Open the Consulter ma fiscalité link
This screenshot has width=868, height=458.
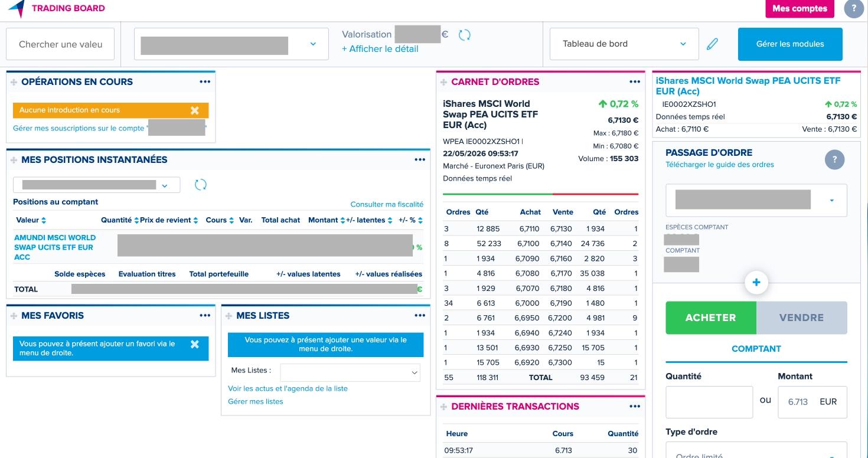coord(387,204)
